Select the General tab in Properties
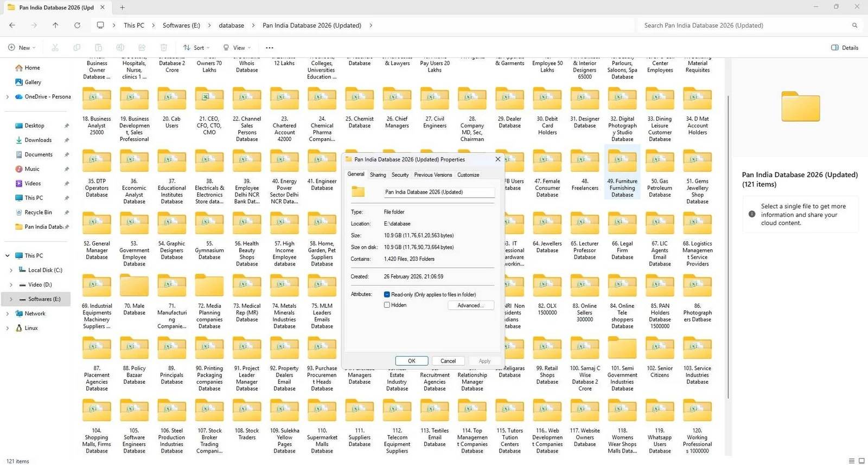The width and height of the screenshot is (868, 465). point(356,175)
